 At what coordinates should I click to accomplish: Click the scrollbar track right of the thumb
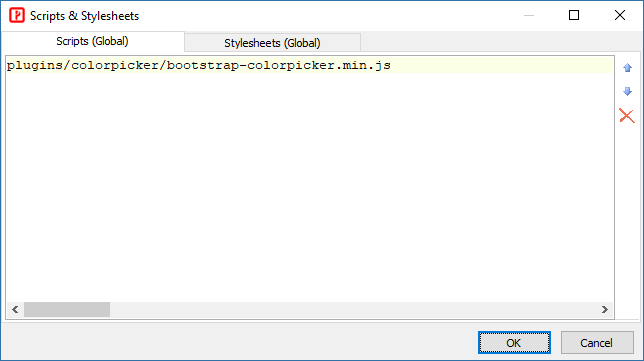[353, 309]
